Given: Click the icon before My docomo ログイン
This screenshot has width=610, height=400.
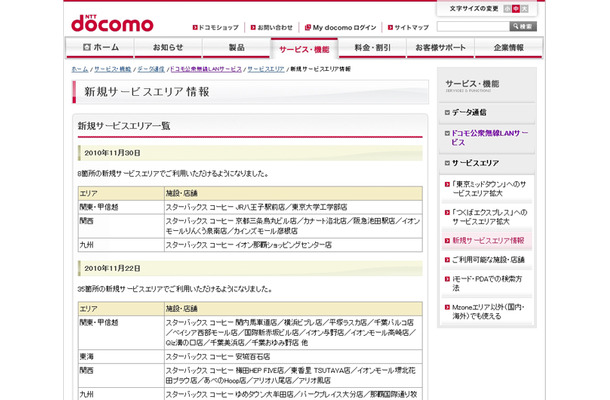Looking at the screenshot, I should click(x=307, y=27).
